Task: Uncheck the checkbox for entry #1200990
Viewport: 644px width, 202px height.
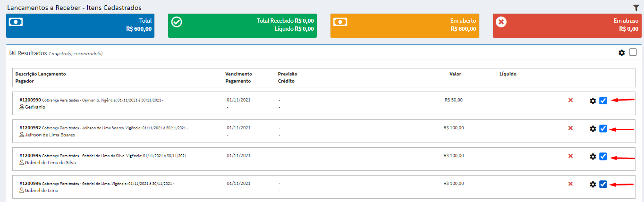Action: click(x=603, y=101)
